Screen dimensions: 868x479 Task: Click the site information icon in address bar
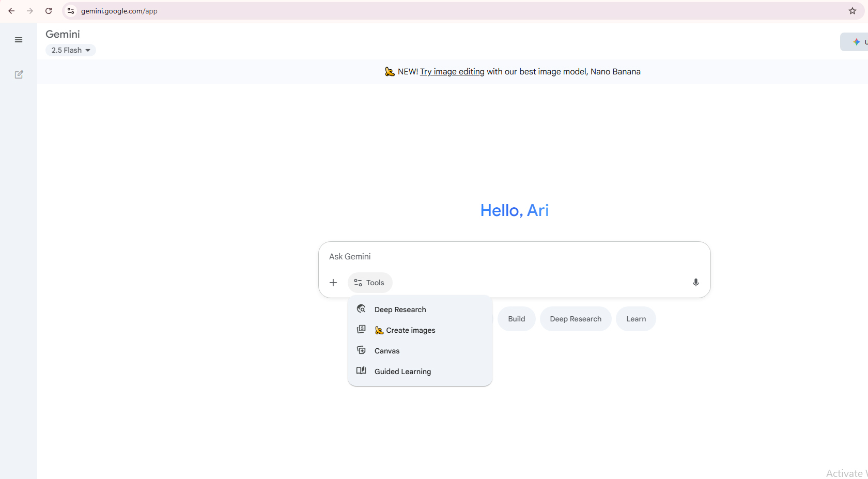[71, 11]
